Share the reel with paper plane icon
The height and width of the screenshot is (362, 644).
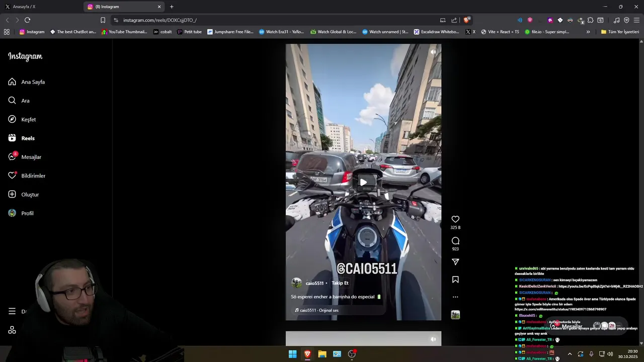pos(455,262)
